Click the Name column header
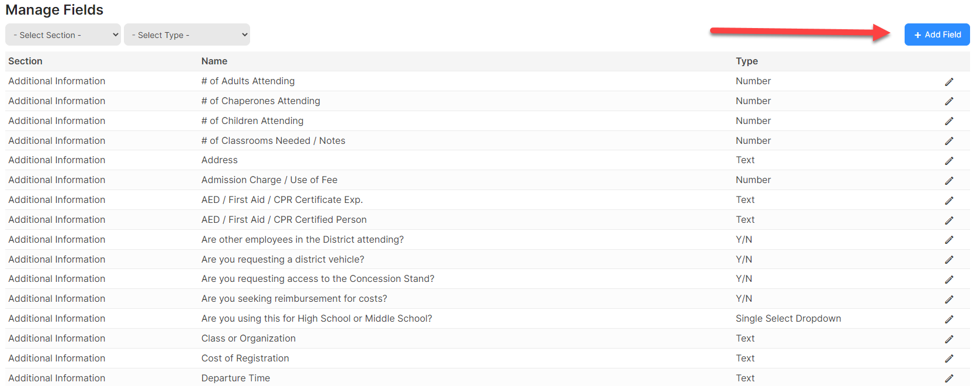The width and height of the screenshot is (980, 386). [214, 61]
